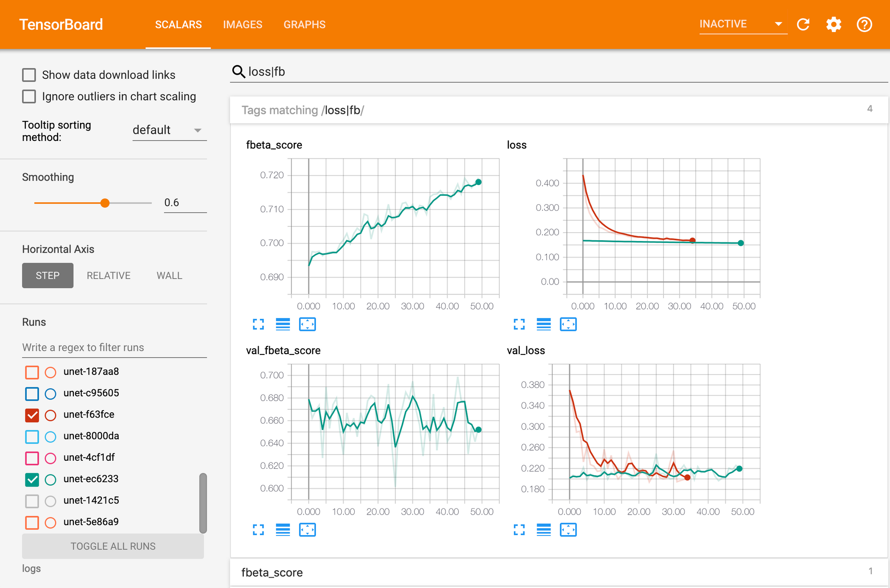Click TOGGLE ALL RUNS button

click(113, 545)
